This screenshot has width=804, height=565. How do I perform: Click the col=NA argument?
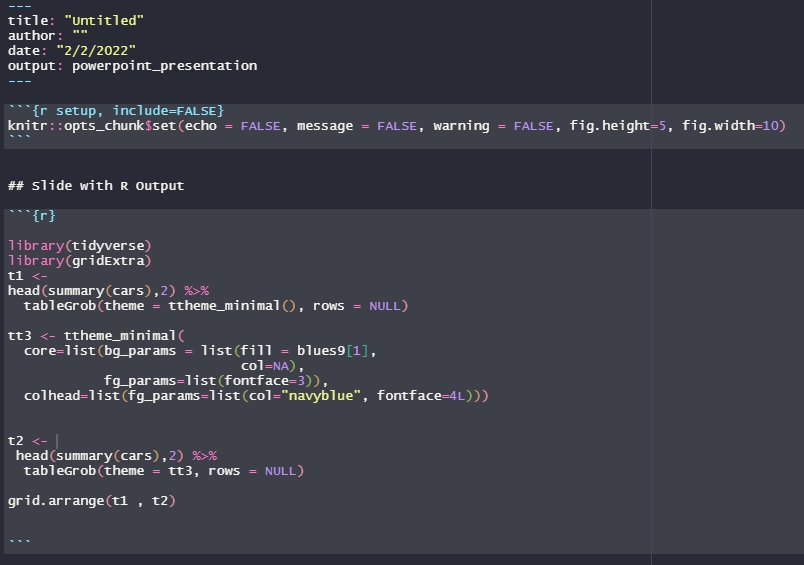click(269, 366)
